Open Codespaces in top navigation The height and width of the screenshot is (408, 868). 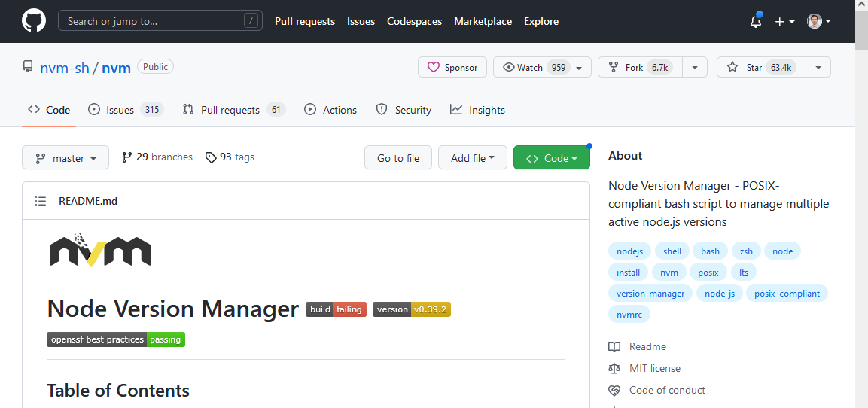415,22
